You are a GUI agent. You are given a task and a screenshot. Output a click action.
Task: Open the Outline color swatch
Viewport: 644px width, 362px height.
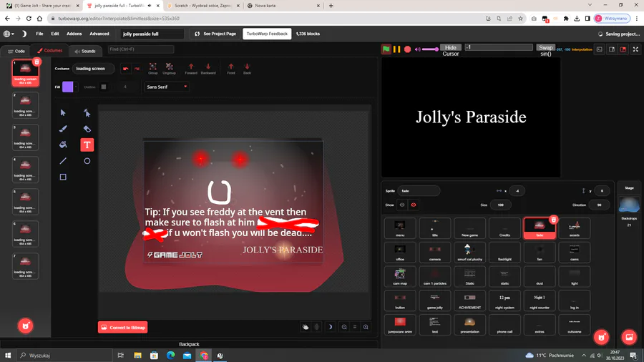tap(104, 87)
